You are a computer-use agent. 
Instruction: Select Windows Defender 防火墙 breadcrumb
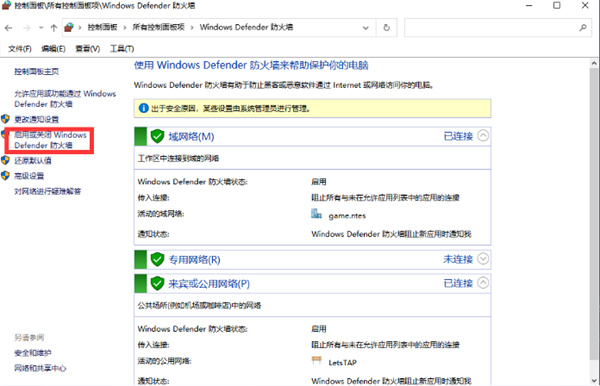[246, 27]
